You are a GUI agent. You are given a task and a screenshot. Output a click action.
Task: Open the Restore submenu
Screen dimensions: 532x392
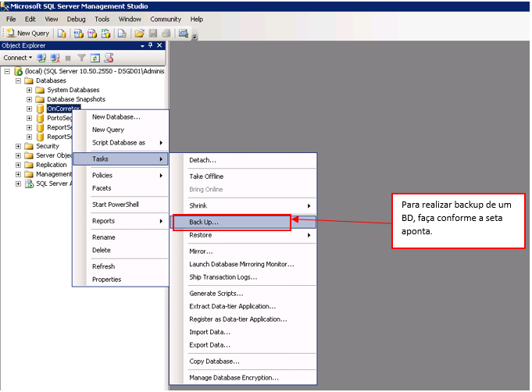pos(243,235)
